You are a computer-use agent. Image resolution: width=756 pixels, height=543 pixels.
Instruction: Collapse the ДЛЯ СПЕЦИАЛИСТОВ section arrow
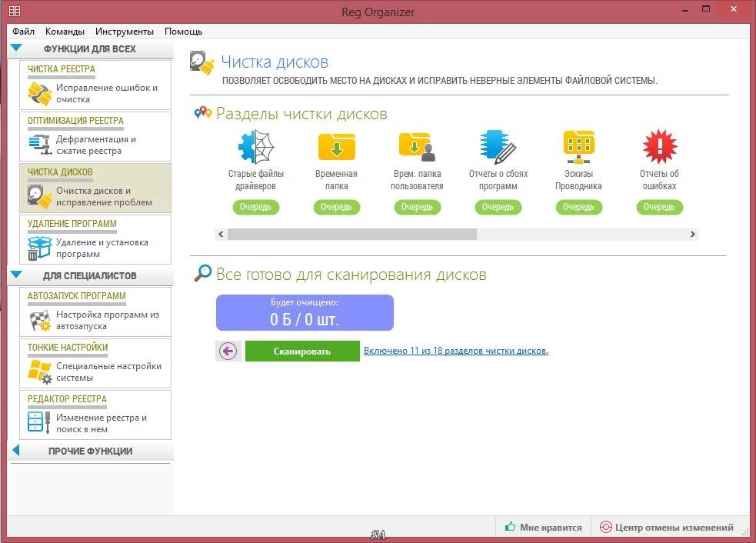point(16,275)
